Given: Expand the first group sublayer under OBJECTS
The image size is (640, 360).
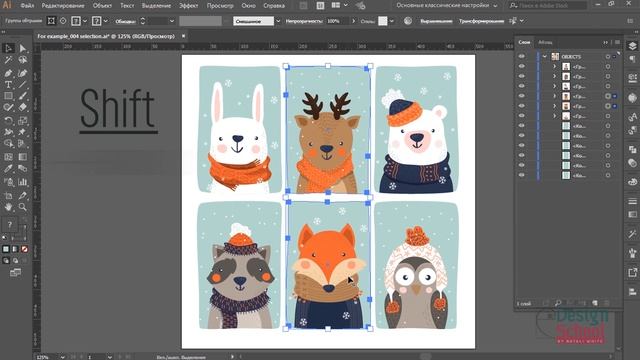Looking at the screenshot, I should click(554, 66).
